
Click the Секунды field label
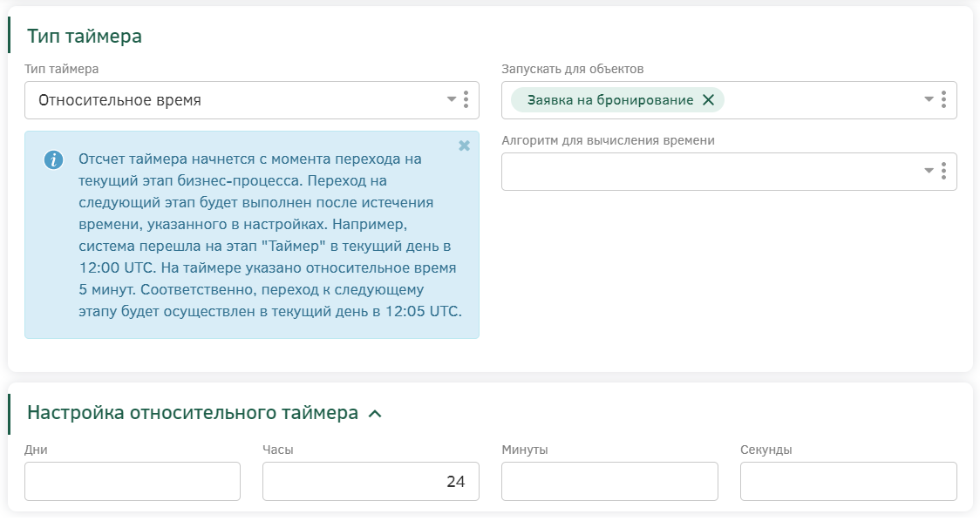coord(766,450)
